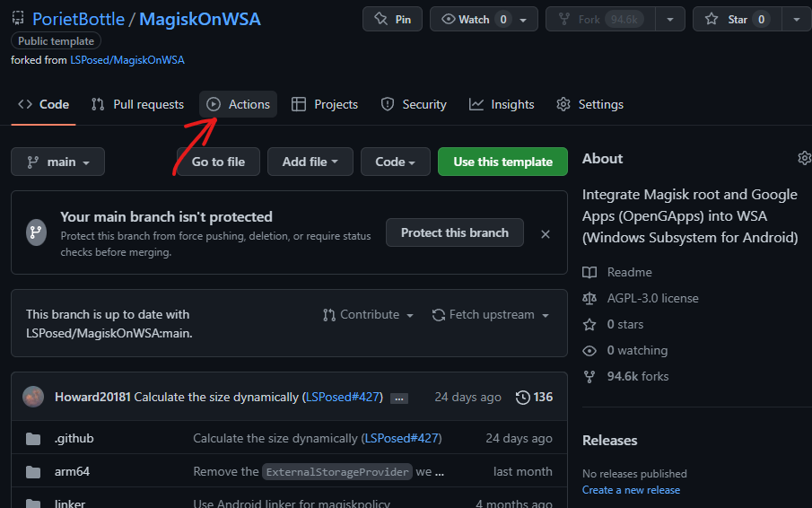
Task: Expand the Fork options dropdown arrow
Action: pyautogui.click(x=670, y=20)
